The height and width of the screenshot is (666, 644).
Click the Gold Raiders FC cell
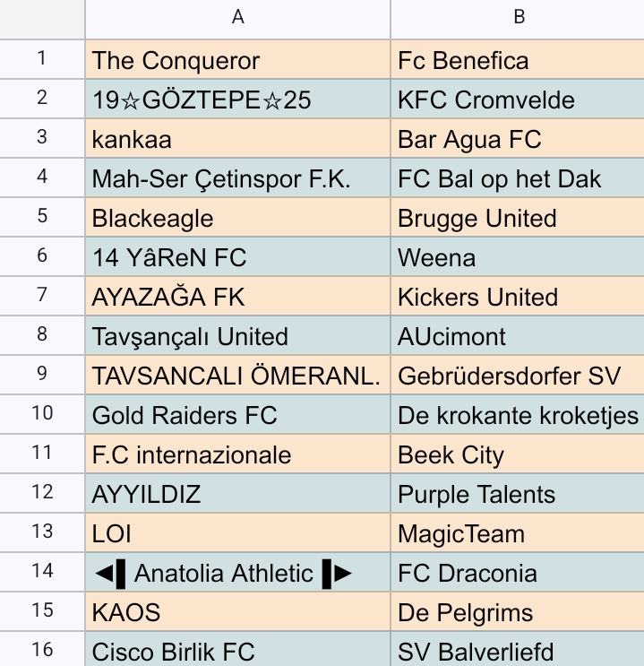(x=237, y=414)
